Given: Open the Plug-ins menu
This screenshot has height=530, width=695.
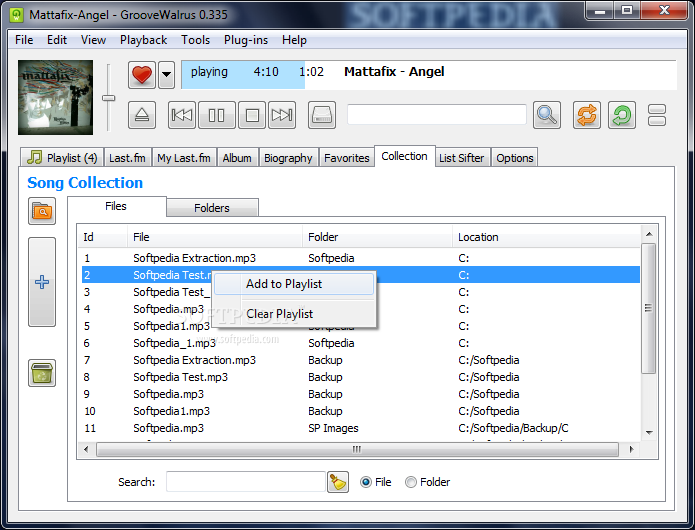Looking at the screenshot, I should point(246,40).
